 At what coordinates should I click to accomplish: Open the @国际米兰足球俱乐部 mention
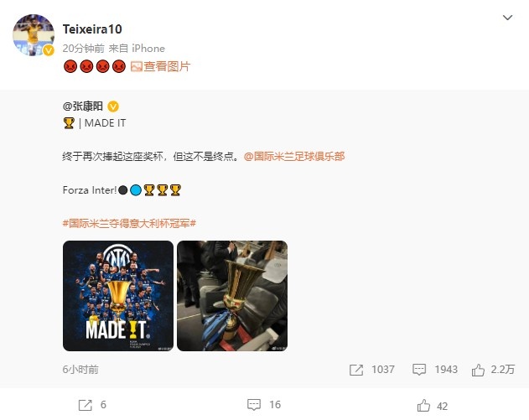(x=294, y=157)
